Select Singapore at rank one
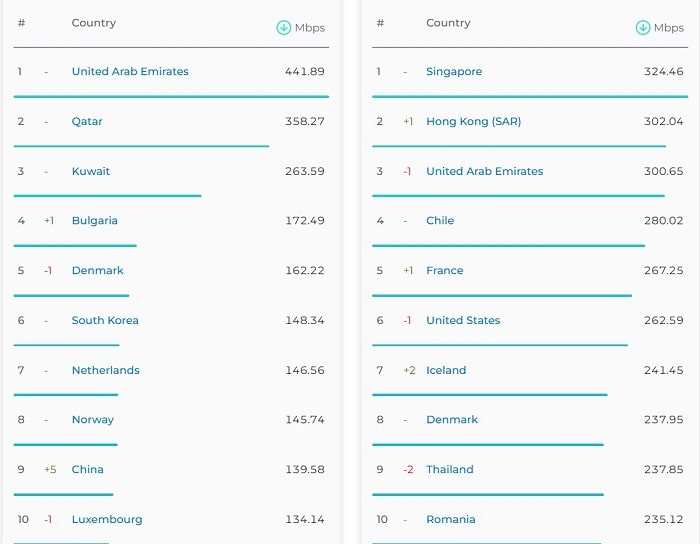 454,72
